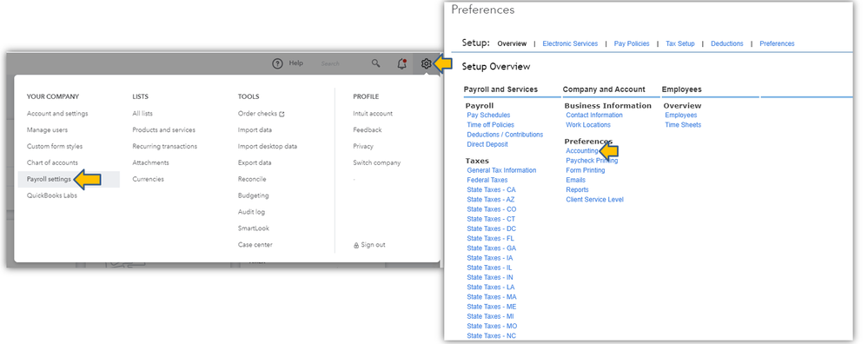Select Manage users
The image size is (868, 344).
[47, 130]
